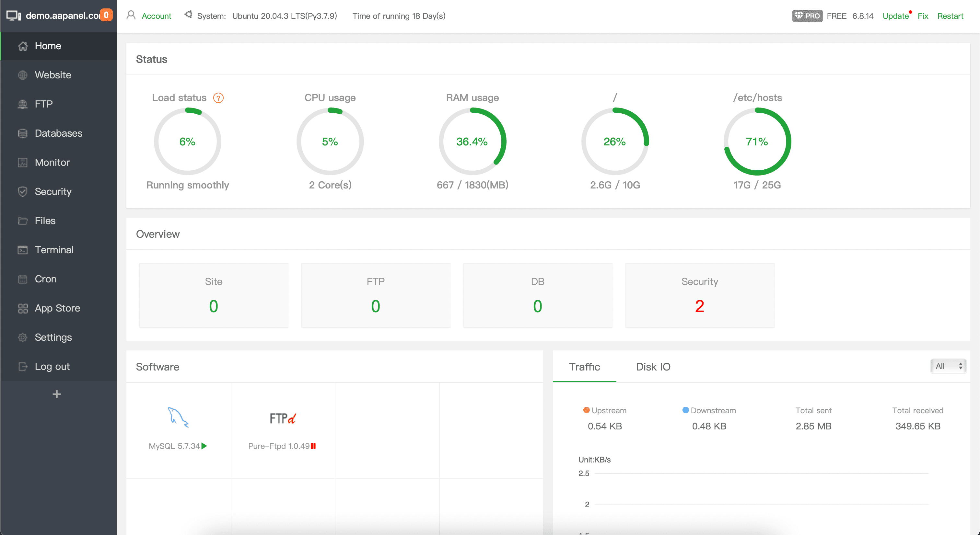Click the Account user icon
Image resolution: width=980 pixels, height=535 pixels.
coord(131,16)
